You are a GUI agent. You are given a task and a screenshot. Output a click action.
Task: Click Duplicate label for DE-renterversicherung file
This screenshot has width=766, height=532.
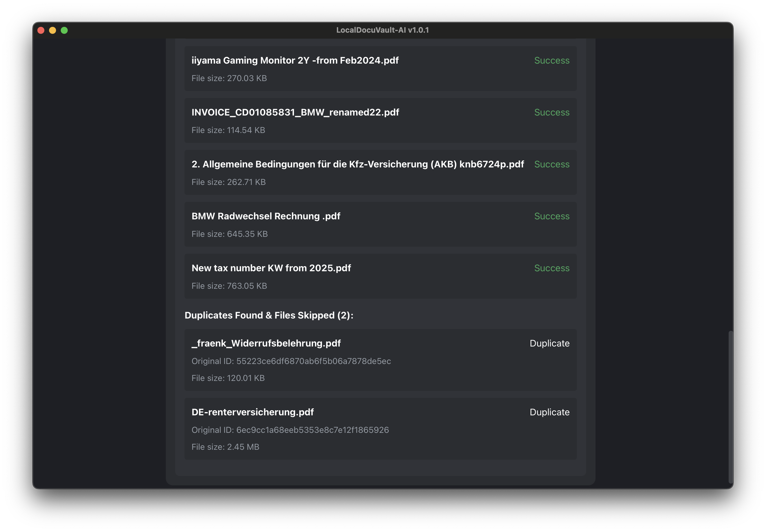[x=549, y=412]
